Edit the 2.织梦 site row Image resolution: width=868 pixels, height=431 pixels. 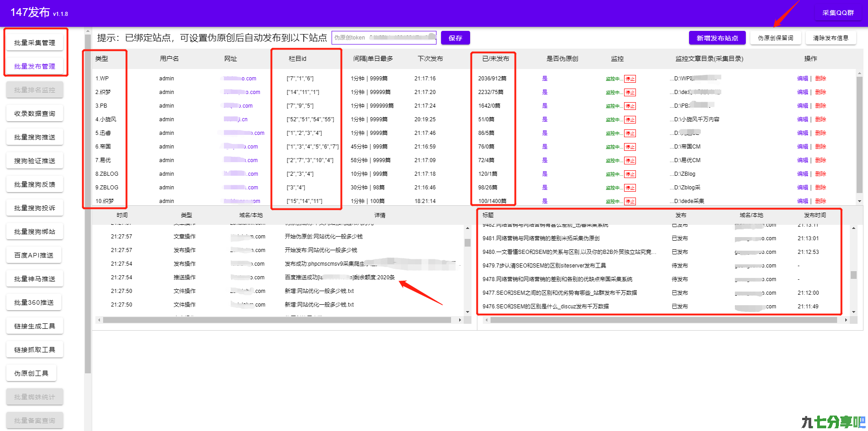[803, 92]
